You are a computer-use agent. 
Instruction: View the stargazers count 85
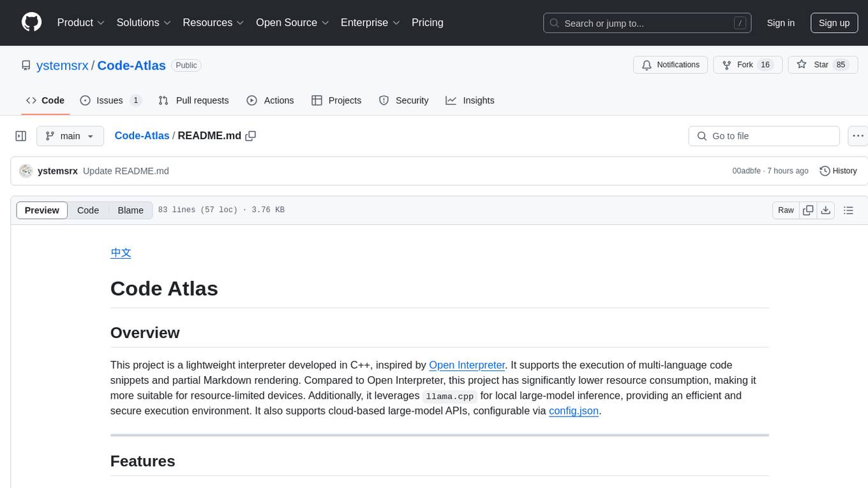click(x=841, y=65)
